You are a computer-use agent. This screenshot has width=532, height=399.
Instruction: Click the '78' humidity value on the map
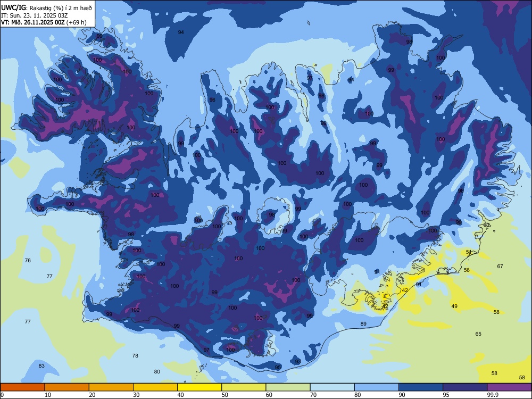[135, 355]
